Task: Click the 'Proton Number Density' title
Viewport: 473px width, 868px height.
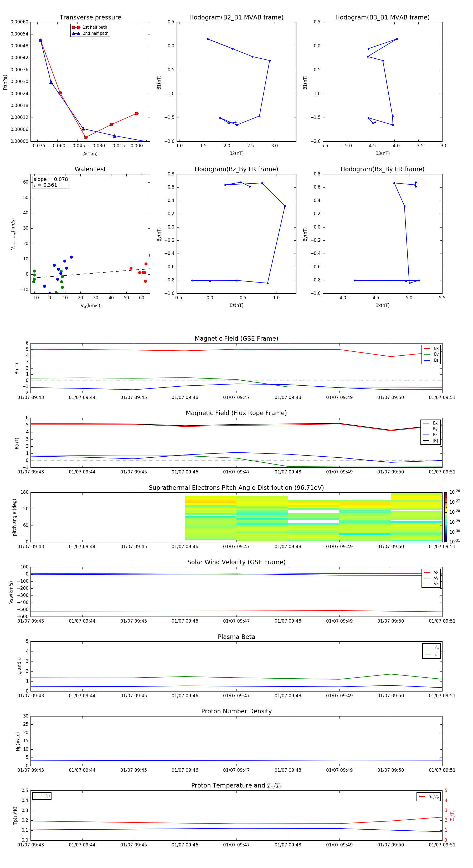Action: 236,711
